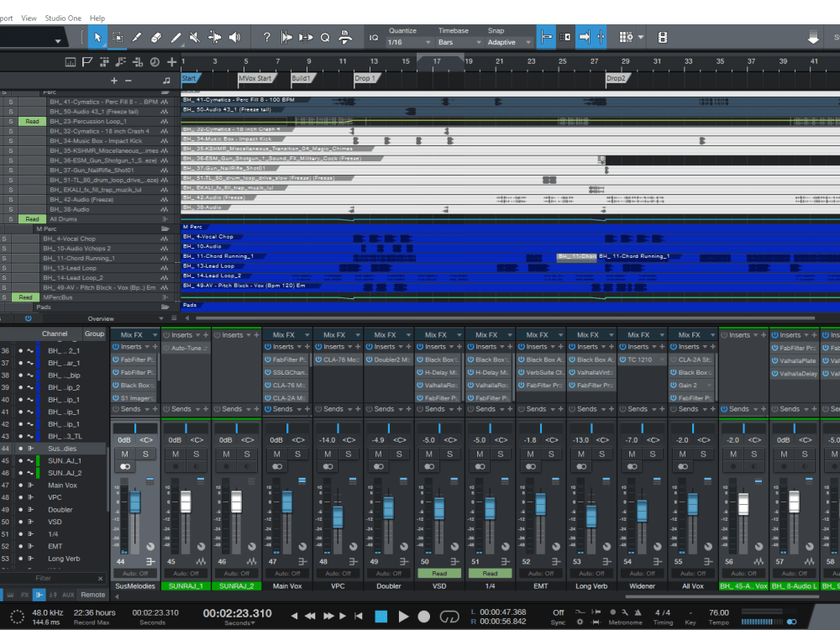
Task: Click the Auto: Off button on the Main Vox channel
Action: (288, 573)
